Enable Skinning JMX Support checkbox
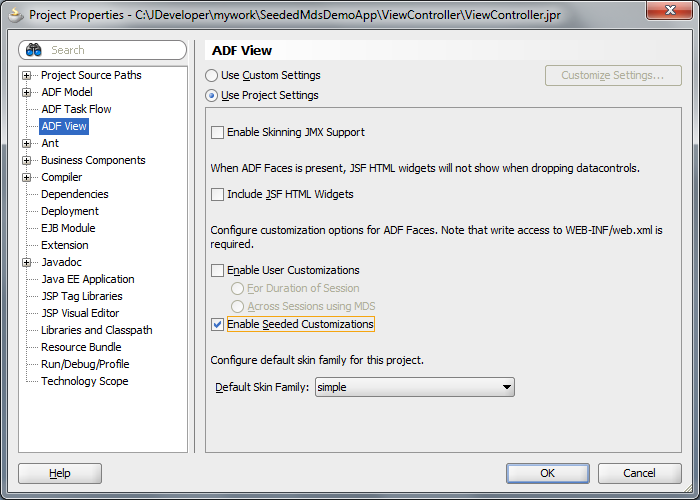700x500 pixels. [x=217, y=133]
